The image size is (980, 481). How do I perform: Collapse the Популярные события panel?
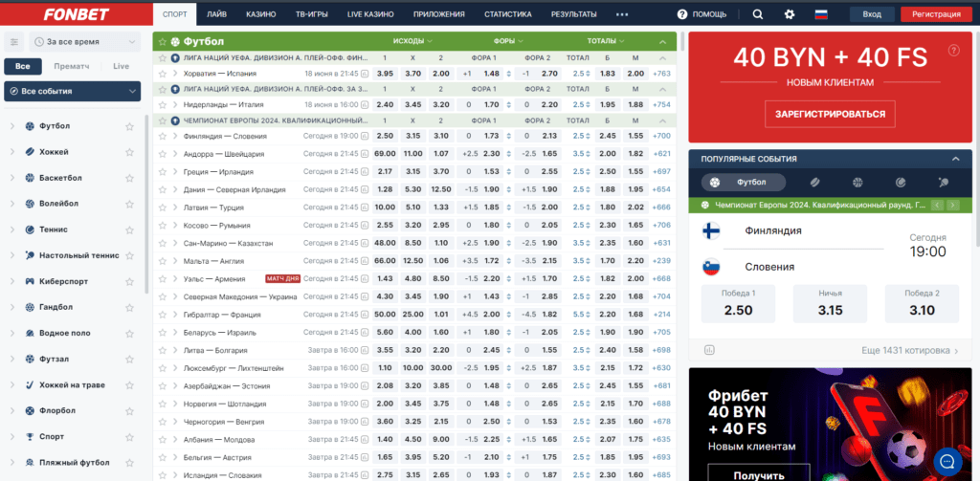coord(955,160)
